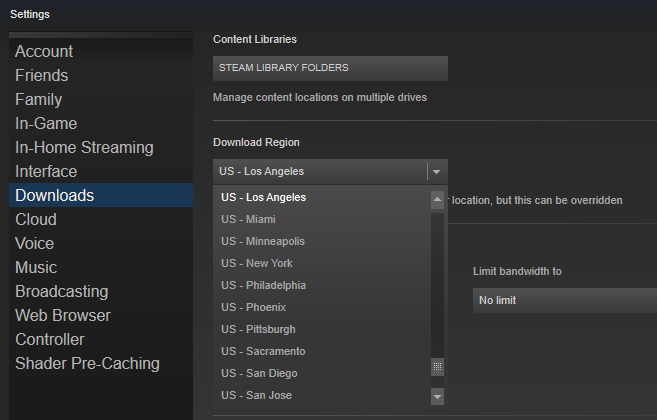The width and height of the screenshot is (657, 420).
Task: Click the region list scroll-down arrow
Action: (437, 397)
